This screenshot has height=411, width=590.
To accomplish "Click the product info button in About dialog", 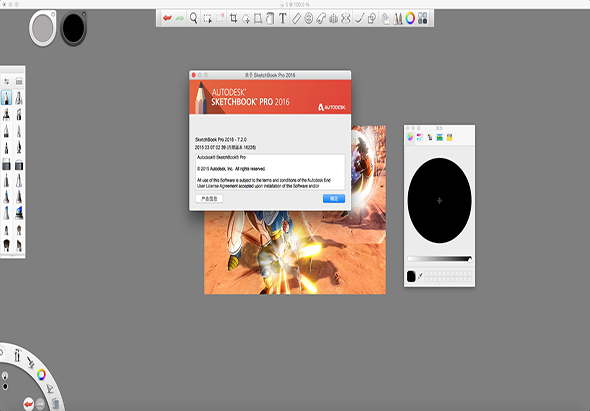I will coord(209,198).
